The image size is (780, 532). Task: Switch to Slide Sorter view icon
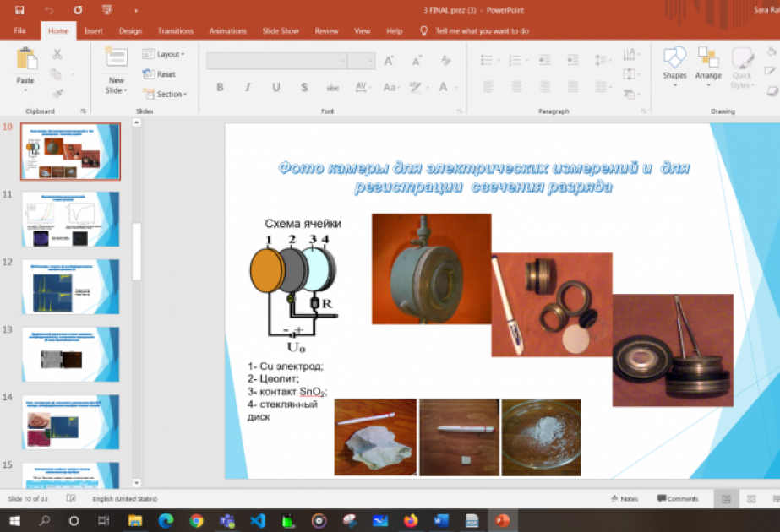[751, 499]
